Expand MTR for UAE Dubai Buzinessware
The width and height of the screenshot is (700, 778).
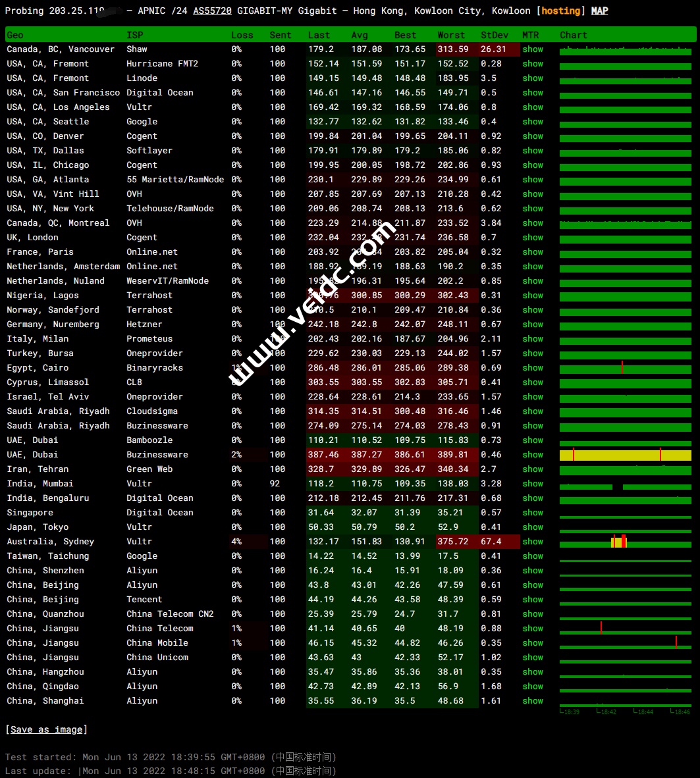pos(533,455)
